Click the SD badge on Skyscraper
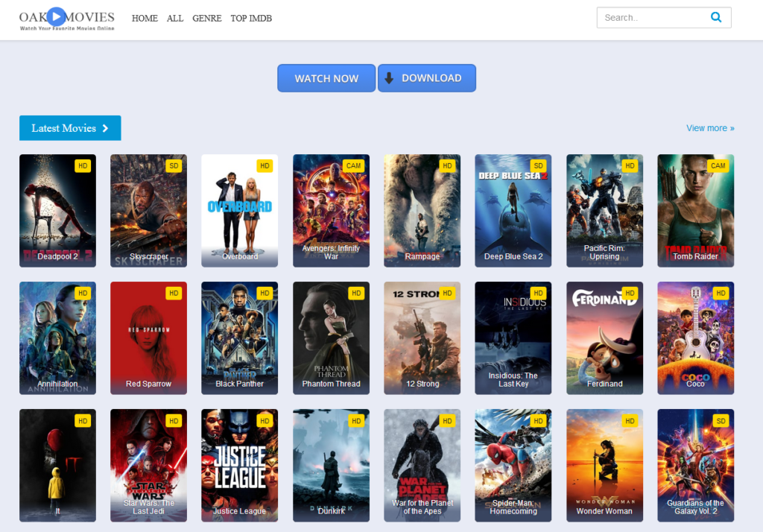 point(174,166)
